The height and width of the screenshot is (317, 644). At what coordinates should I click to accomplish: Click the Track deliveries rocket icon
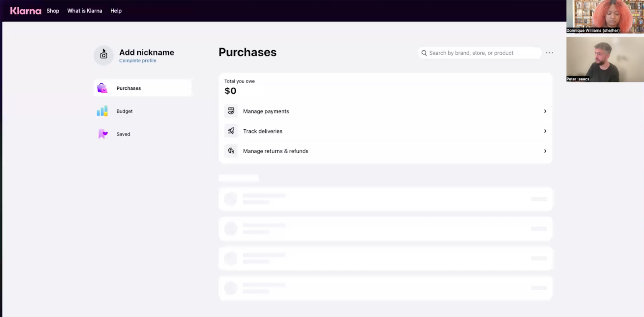[x=231, y=131]
